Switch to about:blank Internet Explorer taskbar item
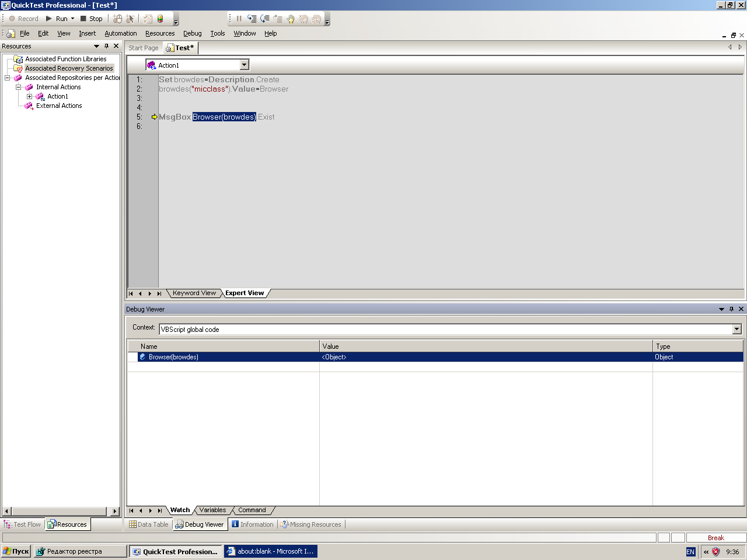Screen dimensions: 747x560 click(x=271, y=551)
